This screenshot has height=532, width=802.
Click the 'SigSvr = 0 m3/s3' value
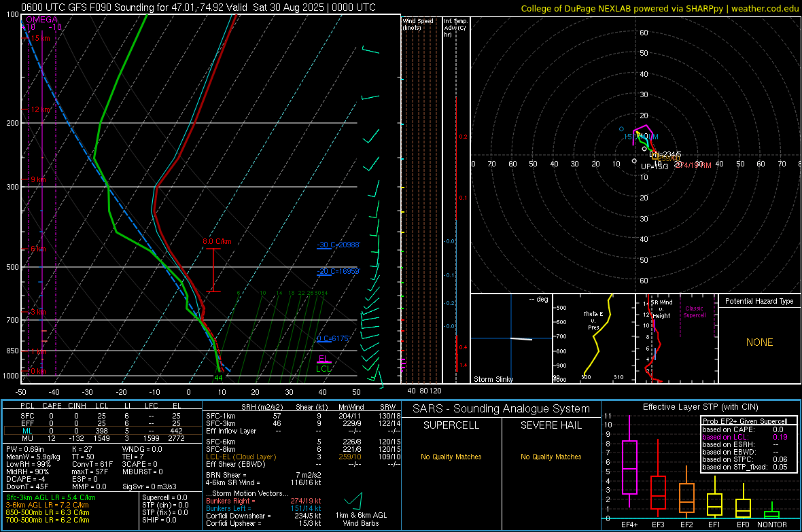150,487
